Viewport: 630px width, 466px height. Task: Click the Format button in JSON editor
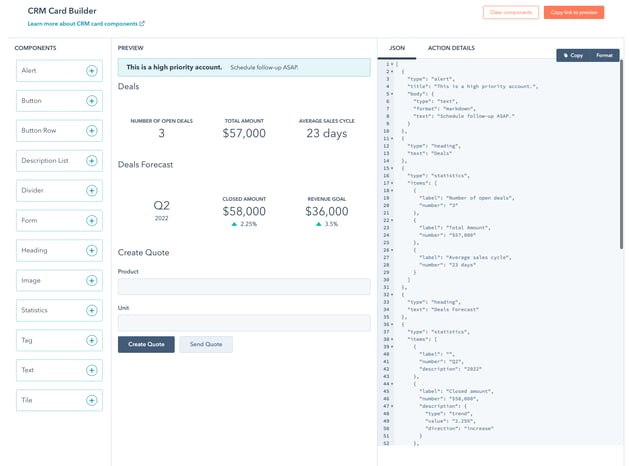(x=604, y=55)
